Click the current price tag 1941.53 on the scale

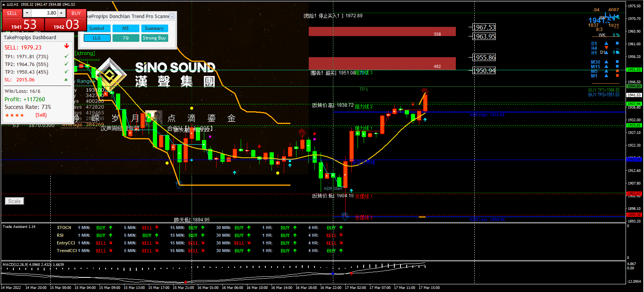click(x=634, y=95)
